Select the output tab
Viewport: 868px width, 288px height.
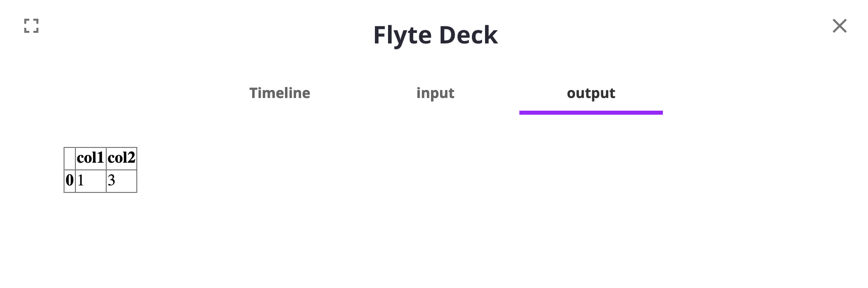coord(591,93)
